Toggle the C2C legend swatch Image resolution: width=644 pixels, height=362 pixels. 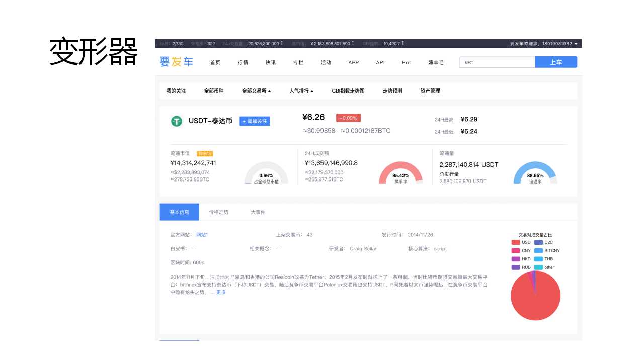click(538, 242)
